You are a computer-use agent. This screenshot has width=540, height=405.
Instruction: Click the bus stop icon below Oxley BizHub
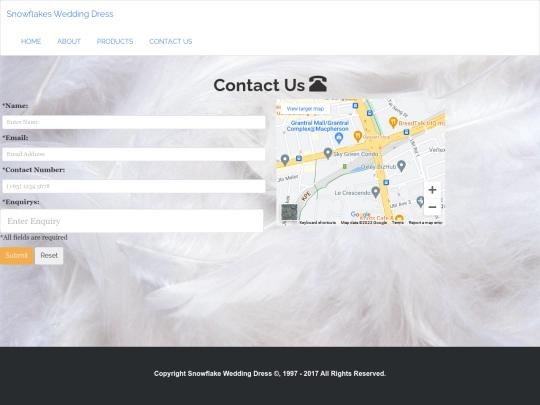pyautogui.click(x=386, y=182)
